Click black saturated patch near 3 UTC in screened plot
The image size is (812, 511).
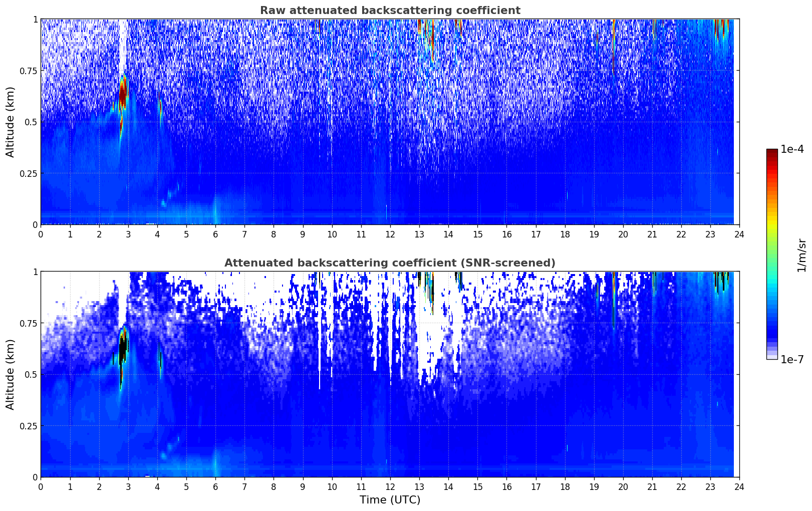click(x=123, y=347)
